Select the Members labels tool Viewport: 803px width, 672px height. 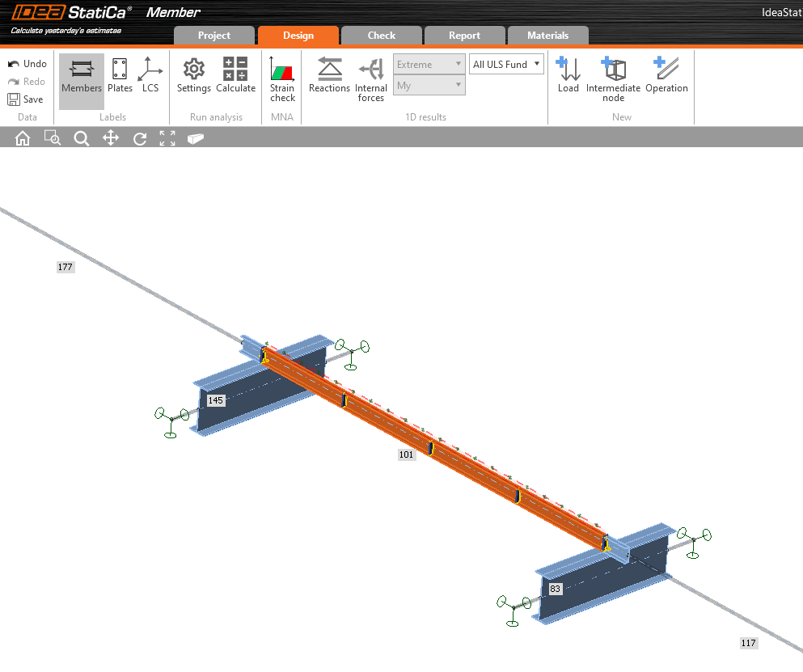81,78
